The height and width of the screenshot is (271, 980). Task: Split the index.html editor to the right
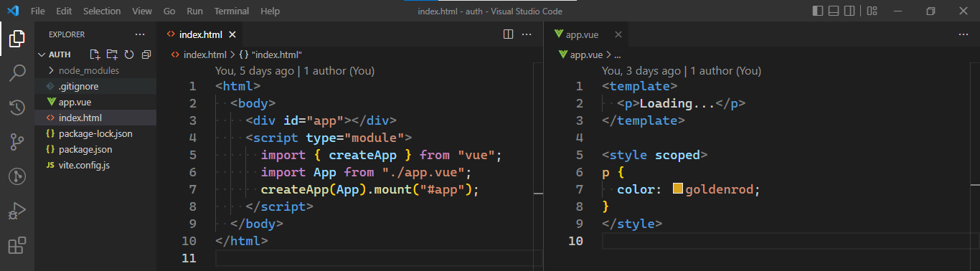point(508,34)
